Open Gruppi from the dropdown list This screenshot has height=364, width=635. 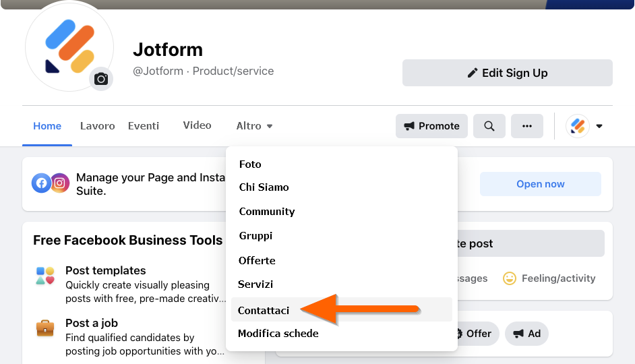[255, 236]
